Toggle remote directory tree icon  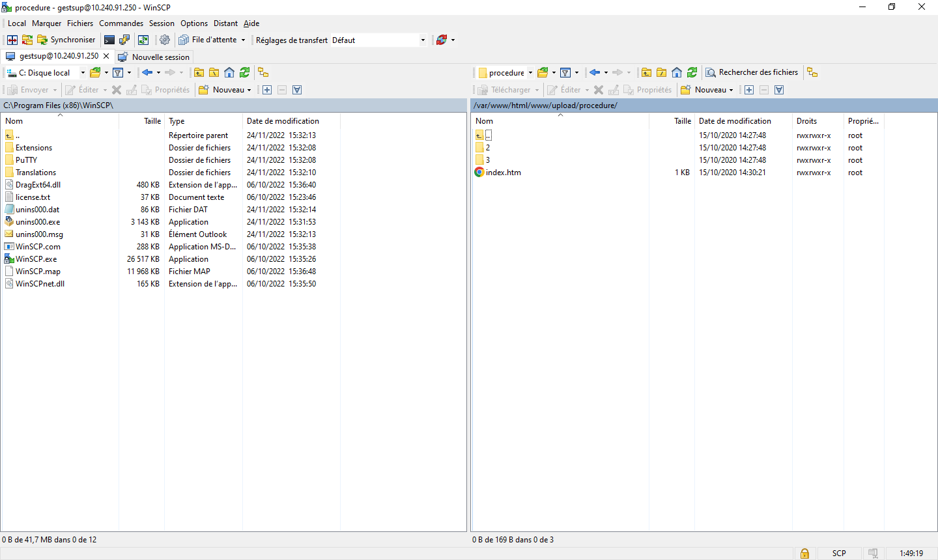pos(812,72)
